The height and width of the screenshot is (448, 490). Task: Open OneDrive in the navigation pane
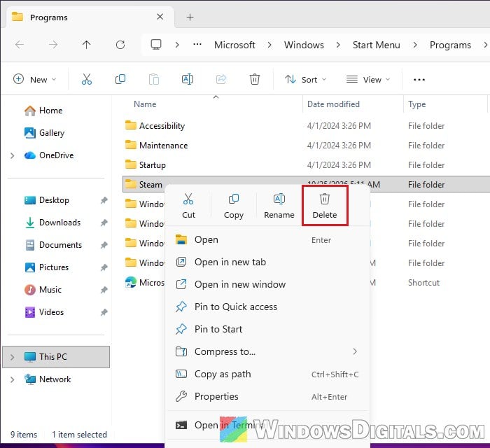point(49,155)
